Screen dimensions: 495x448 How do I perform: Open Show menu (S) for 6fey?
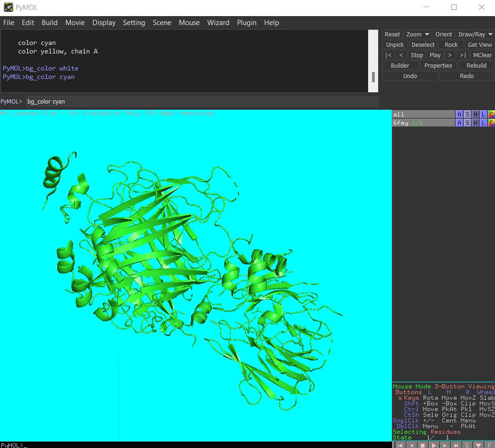467,123
